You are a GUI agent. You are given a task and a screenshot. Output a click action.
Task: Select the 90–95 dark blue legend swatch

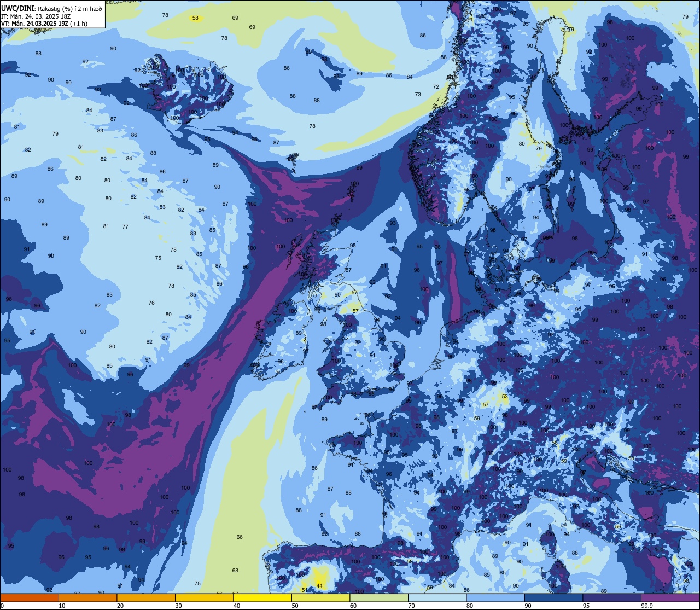coord(553,597)
